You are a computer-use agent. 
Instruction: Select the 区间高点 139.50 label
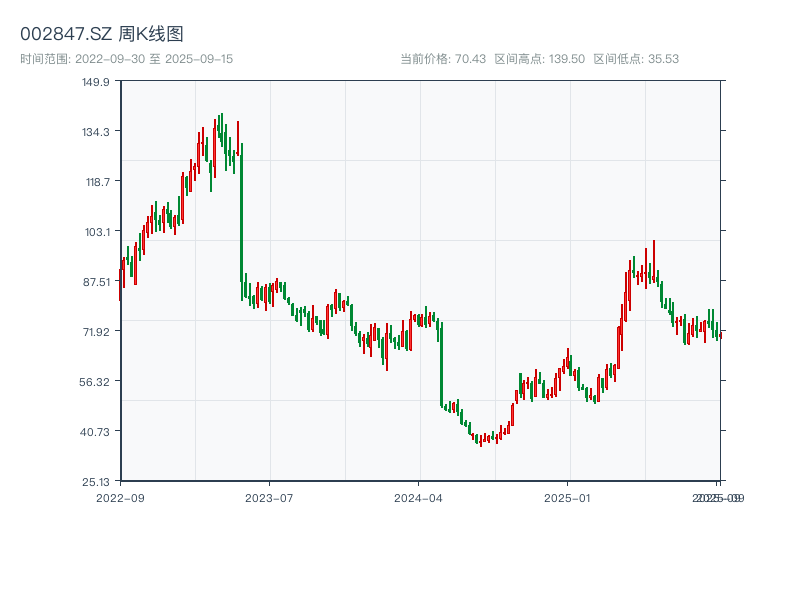click(x=540, y=59)
